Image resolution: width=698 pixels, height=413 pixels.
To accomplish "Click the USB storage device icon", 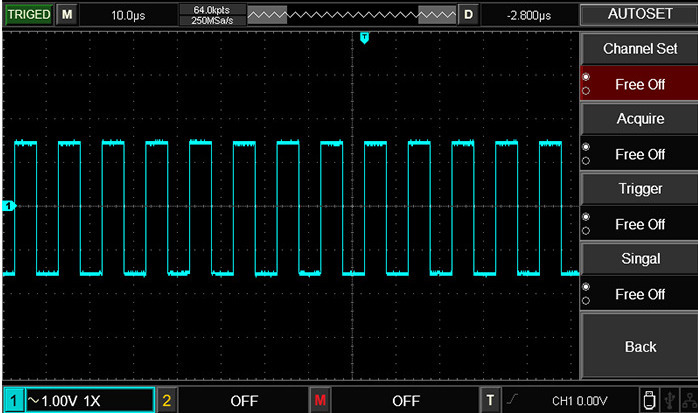I will (649, 401).
